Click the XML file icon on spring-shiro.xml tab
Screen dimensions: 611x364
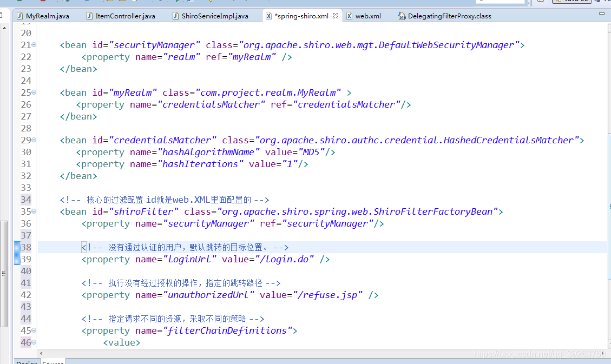click(268, 16)
